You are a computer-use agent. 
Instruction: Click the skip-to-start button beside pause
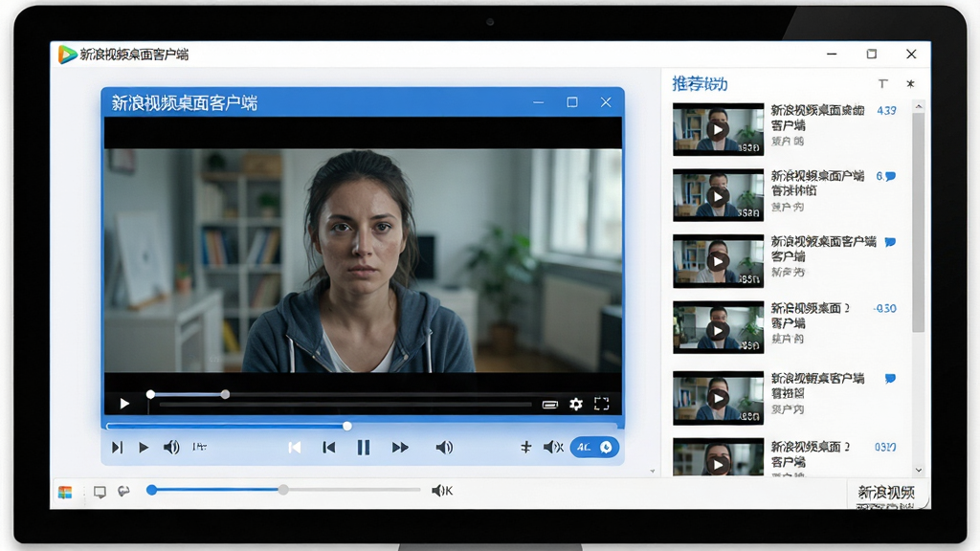point(329,448)
